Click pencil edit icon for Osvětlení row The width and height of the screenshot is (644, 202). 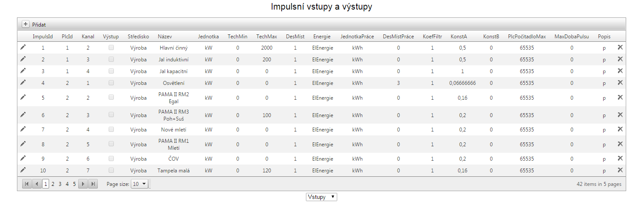[23, 82]
